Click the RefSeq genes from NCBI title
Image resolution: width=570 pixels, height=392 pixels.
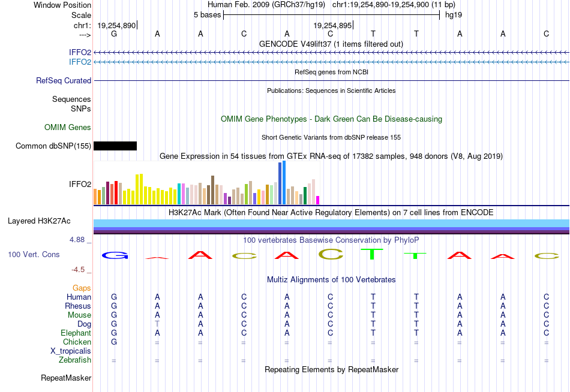pos(332,72)
